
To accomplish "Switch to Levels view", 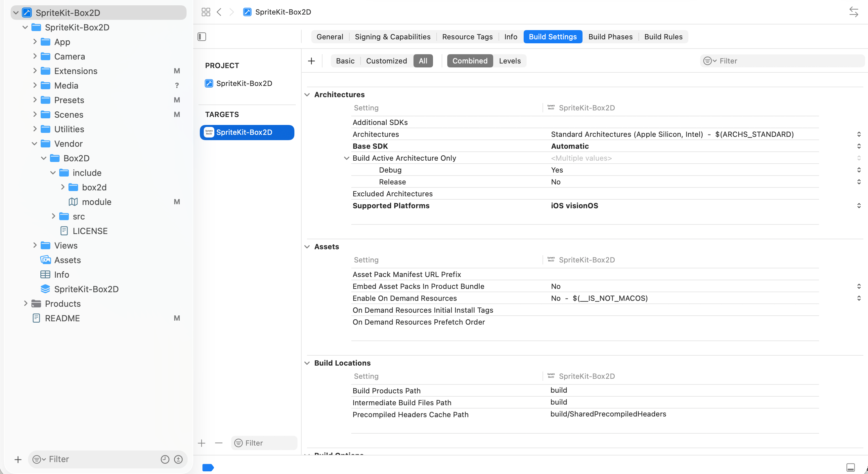I will point(509,61).
